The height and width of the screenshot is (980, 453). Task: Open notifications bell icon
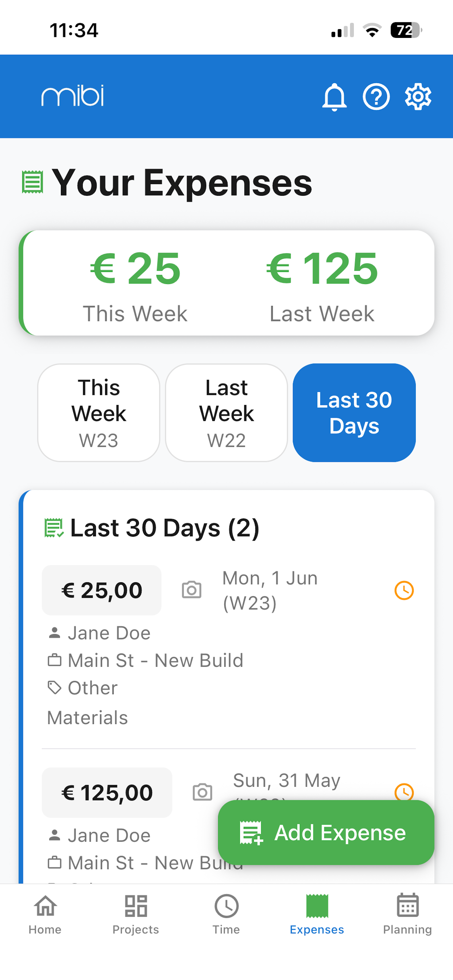tap(334, 97)
